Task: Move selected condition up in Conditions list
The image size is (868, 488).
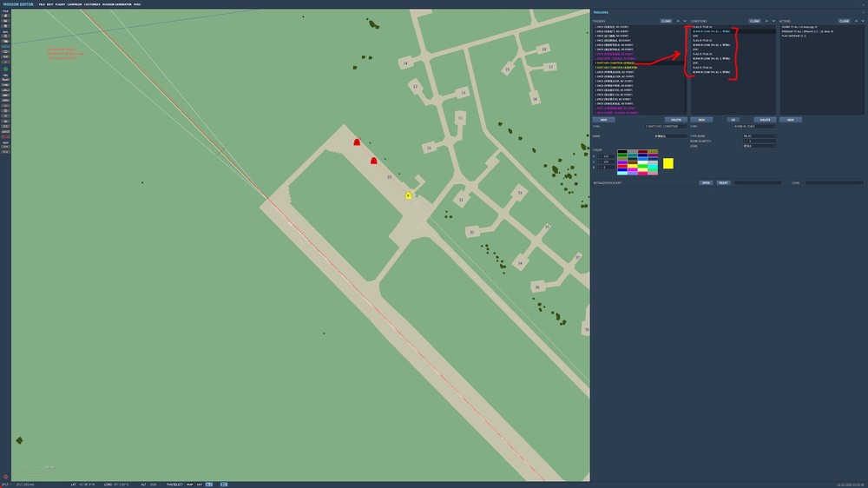Action: click(x=766, y=21)
